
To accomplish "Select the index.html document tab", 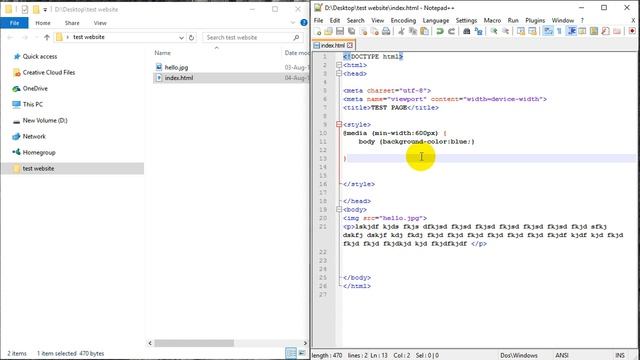I will click(x=333, y=45).
